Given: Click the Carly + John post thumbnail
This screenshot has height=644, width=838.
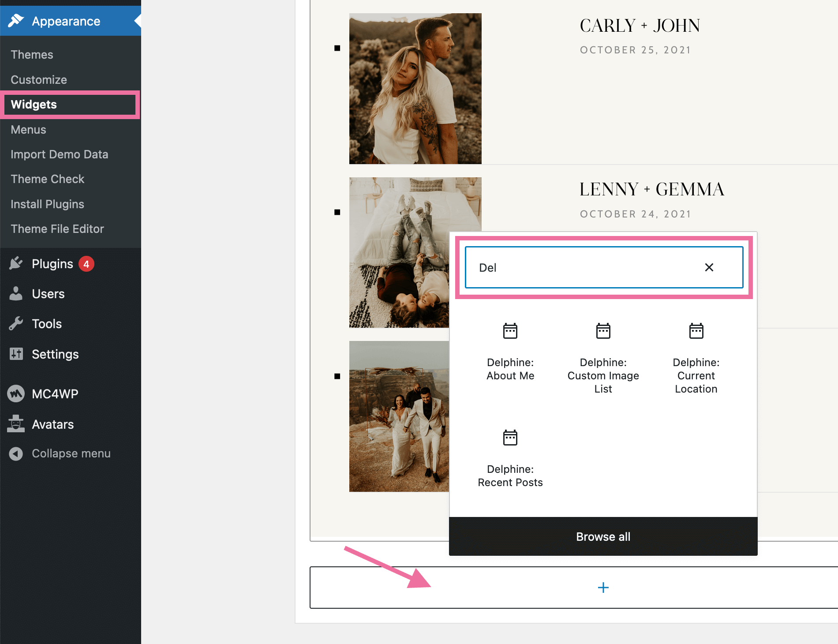Looking at the screenshot, I should tap(415, 89).
